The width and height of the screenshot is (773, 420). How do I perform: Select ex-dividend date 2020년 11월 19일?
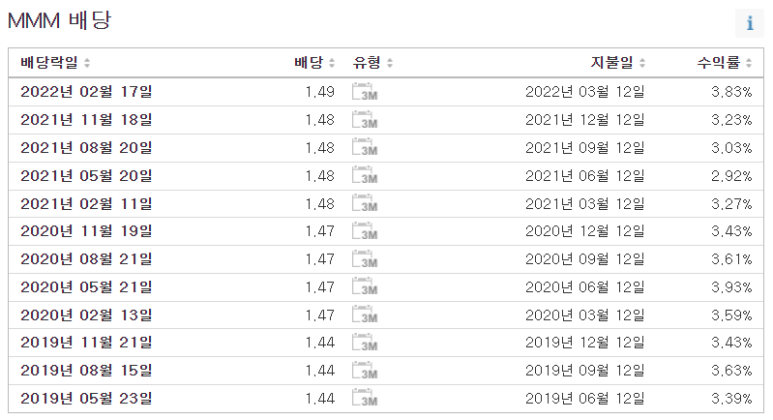pyautogui.click(x=86, y=231)
